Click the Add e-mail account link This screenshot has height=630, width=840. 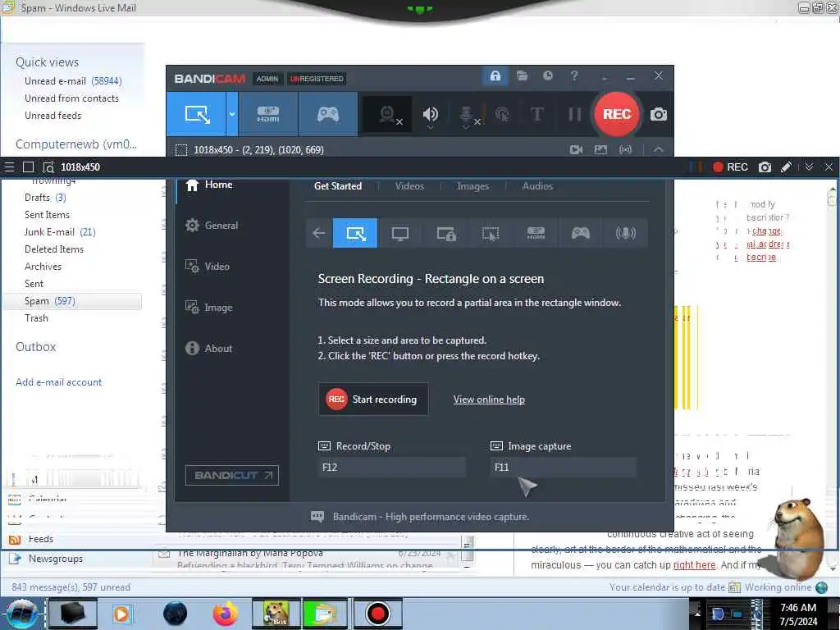[58, 382]
